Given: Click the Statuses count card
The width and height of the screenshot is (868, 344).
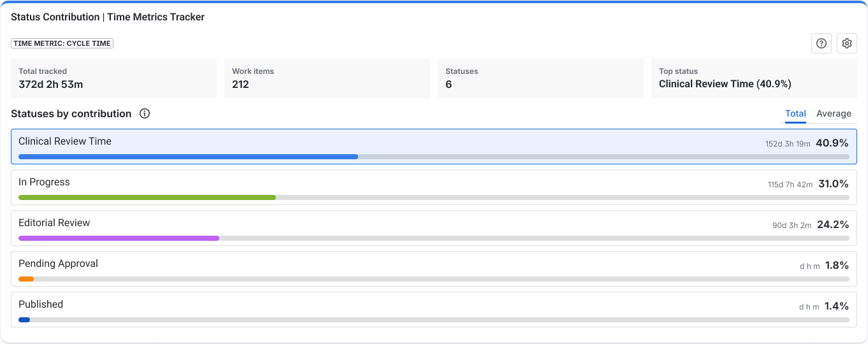Looking at the screenshot, I should tap(540, 78).
